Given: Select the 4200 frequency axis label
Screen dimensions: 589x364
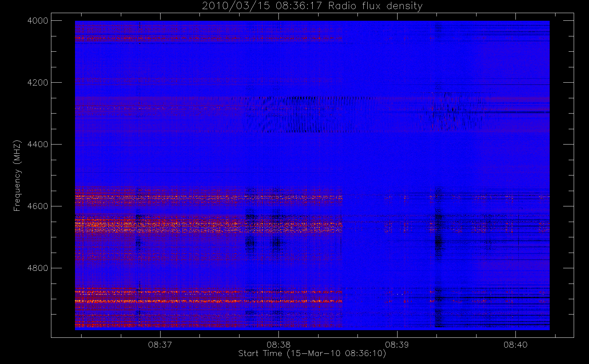Looking at the screenshot, I should tap(38, 83).
